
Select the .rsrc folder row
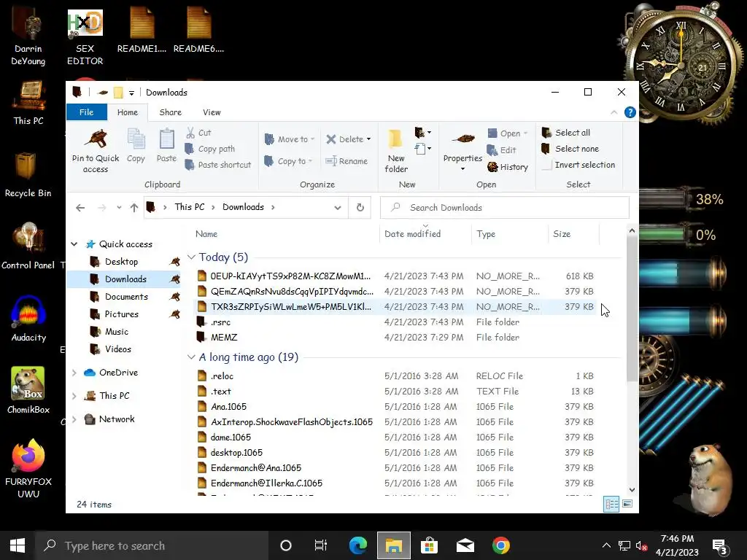coord(395,322)
